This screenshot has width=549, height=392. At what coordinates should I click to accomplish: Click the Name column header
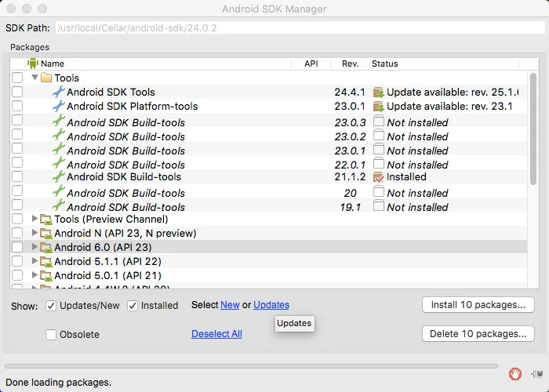click(x=158, y=64)
